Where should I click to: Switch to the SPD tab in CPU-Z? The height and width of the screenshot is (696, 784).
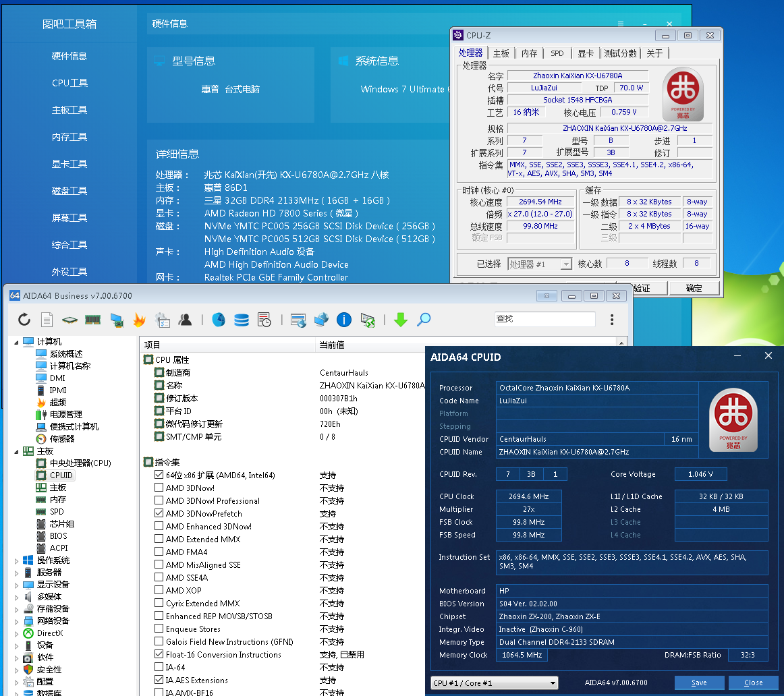pos(557,53)
